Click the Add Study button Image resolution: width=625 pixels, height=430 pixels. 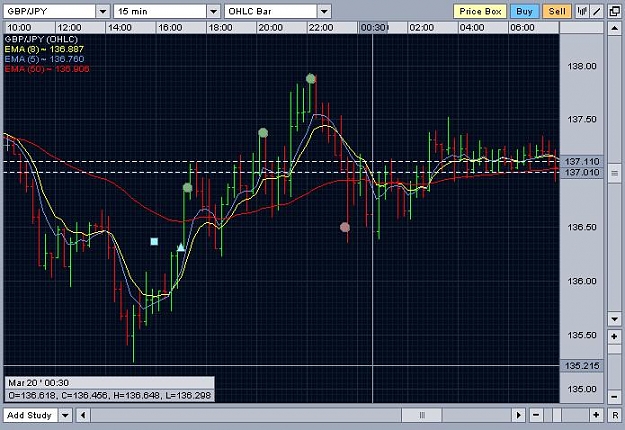29,415
